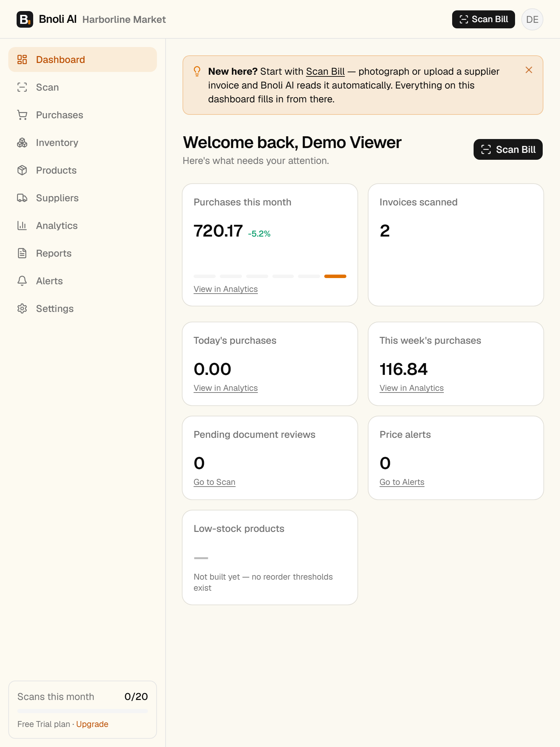Click the Scans this month progress bar
This screenshot has height=747, width=560.
pyautogui.click(x=83, y=711)
